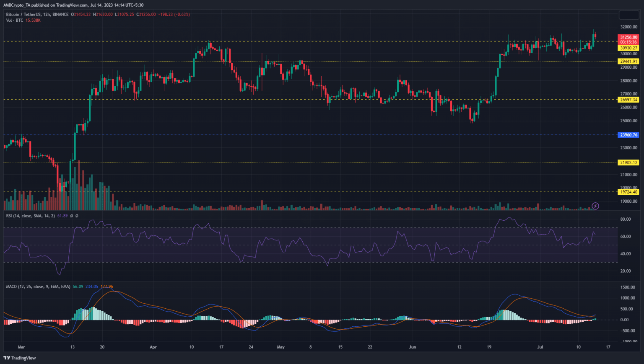644x364 pixels.
Task: Click the lightning bolt icon near the volume bars
Action: (596, 206)
